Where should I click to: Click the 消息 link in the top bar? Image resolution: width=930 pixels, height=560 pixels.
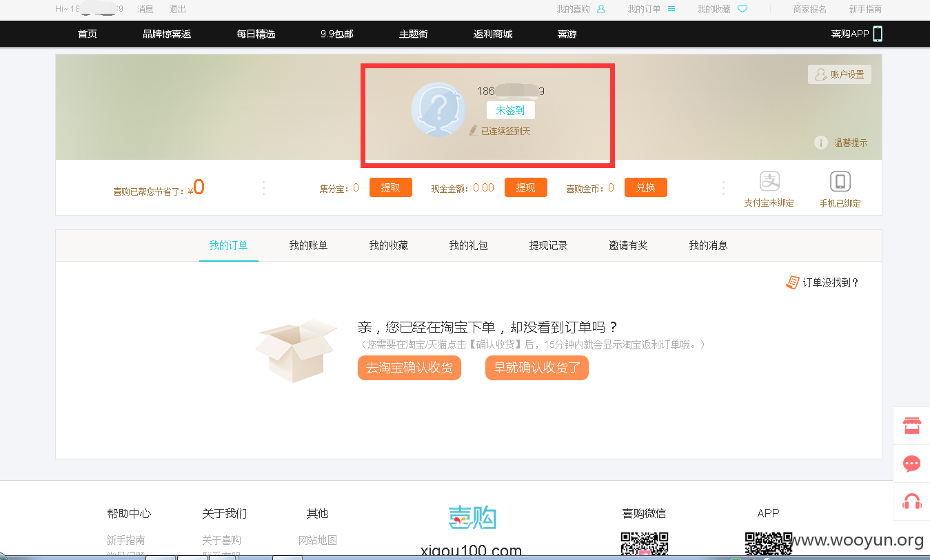click(x=145, y=9)
